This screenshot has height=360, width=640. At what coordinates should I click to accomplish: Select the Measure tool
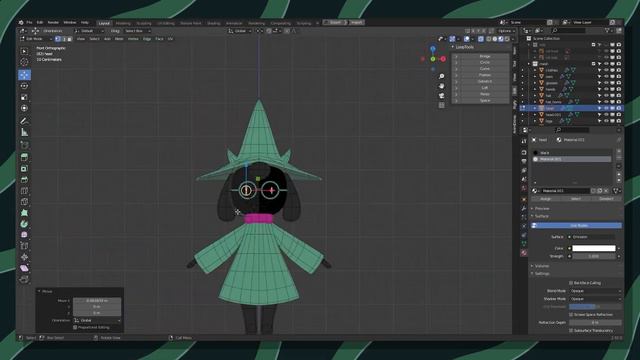click(x=24, y=132)
